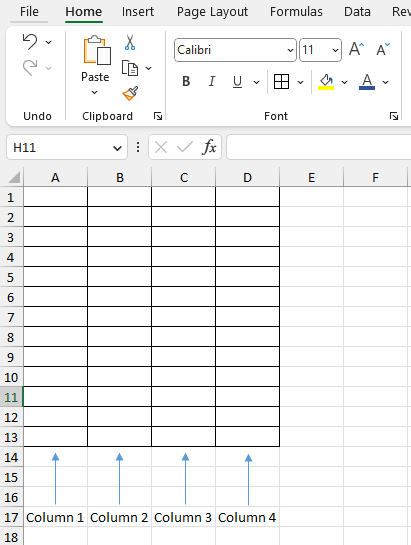This screenshot has height=545, width=411.
Task: Expand the Underline style arrow
Action: pyautogui.click(x=256, y=82)
